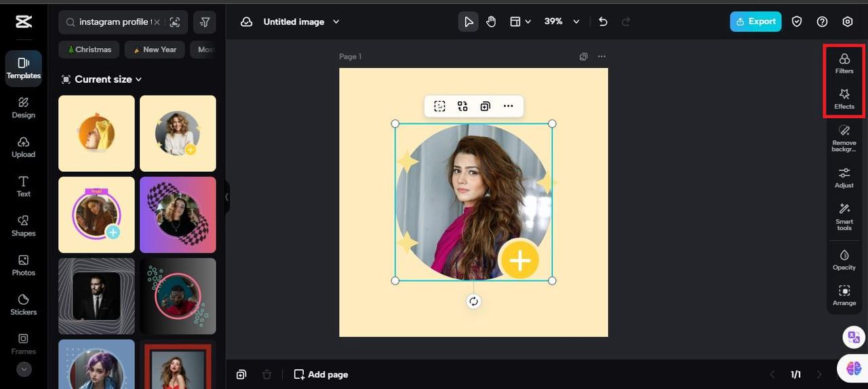The height and width of the screenshot is (389, 868).
Task: Open the Smart tools panel
Action: (844, 217)
